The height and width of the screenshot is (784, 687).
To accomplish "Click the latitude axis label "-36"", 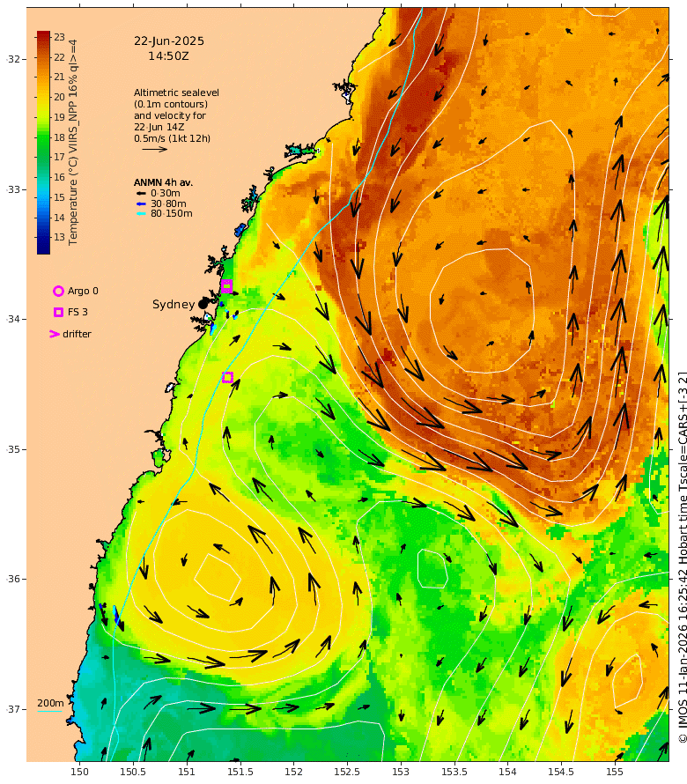I will tap(13, 579).
